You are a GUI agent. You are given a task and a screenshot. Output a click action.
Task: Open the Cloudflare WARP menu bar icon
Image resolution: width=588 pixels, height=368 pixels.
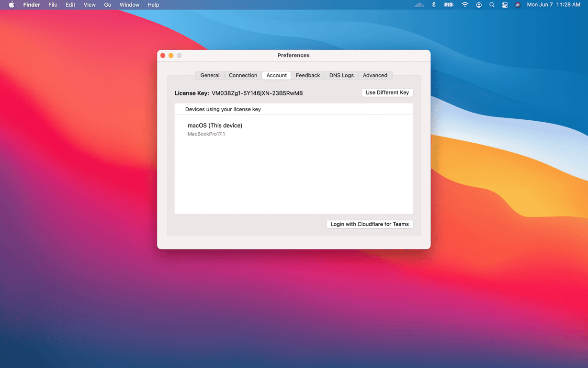pyautogui.click(x=419, y=5)
